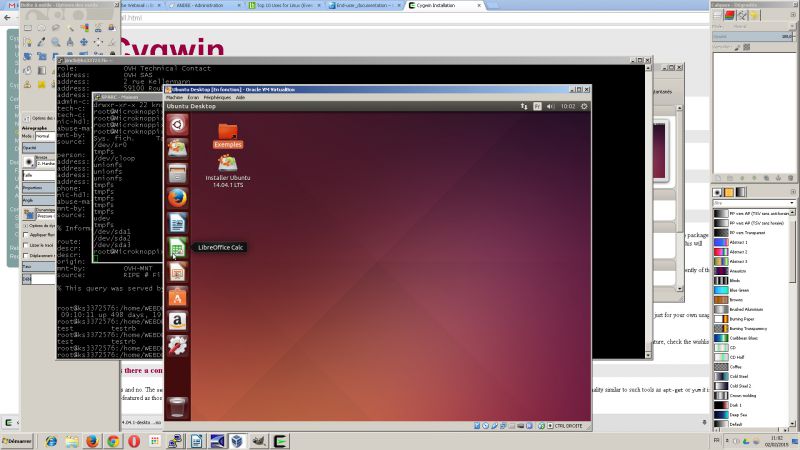
Task: Select the 'Burning Paper' gradient
Action: (753, 319)
